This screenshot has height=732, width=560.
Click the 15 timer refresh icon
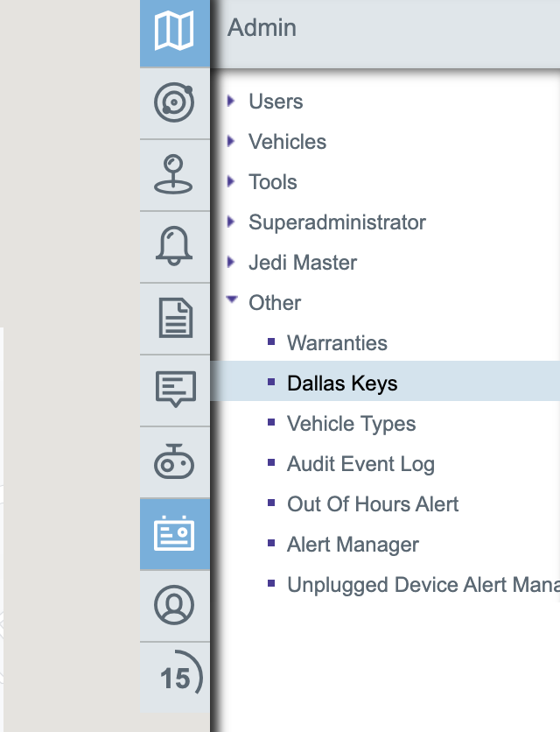pos(178,677)
